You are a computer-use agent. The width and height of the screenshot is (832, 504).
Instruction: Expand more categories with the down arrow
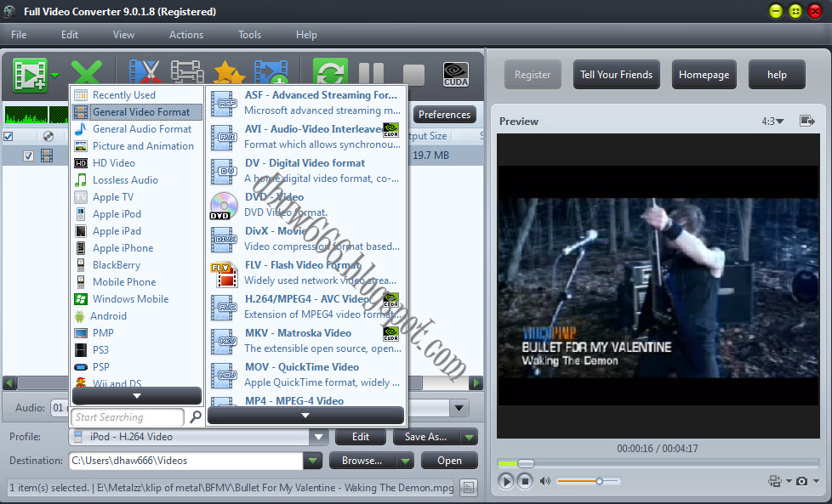tap(137, 396)
